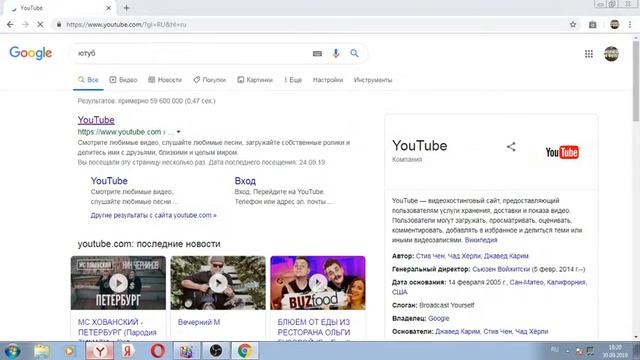This screenshot has width=640, height=360.
Task: Open Сьюзен Войжитски link
Action: pos(501,269)
